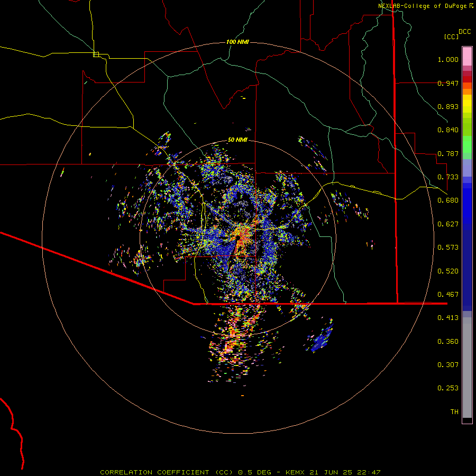Click the blue echo patch southeast of the radar
The width and height of the screenshot is (476, 476).
(321, 338)
